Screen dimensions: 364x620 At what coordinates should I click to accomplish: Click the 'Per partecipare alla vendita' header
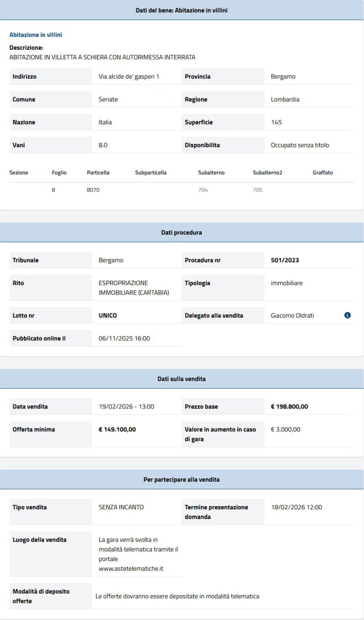[x=181, y=480]
